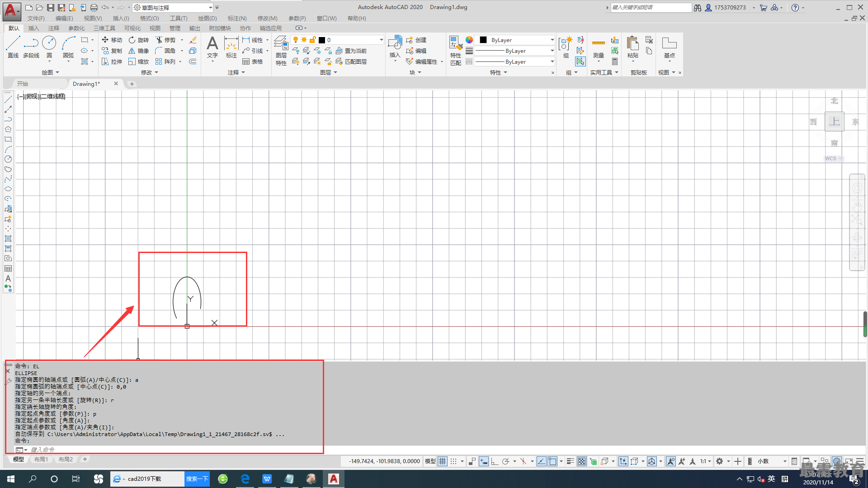Click the 阵列 (Array) tool
This screenshot has width=868, height=488.
[x=165, y=61]
